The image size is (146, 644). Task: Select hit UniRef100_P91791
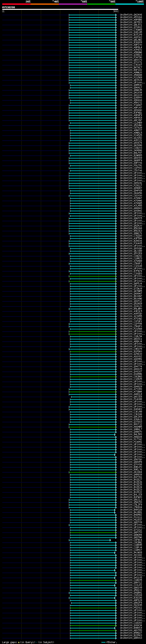tap(131, 165)
